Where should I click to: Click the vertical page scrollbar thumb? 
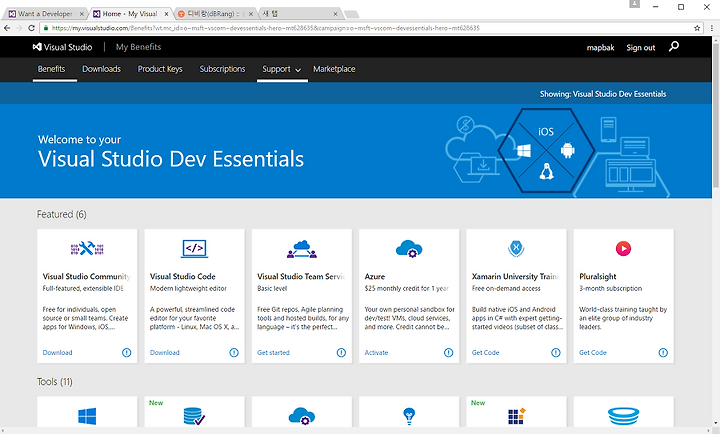coord(716,115)
